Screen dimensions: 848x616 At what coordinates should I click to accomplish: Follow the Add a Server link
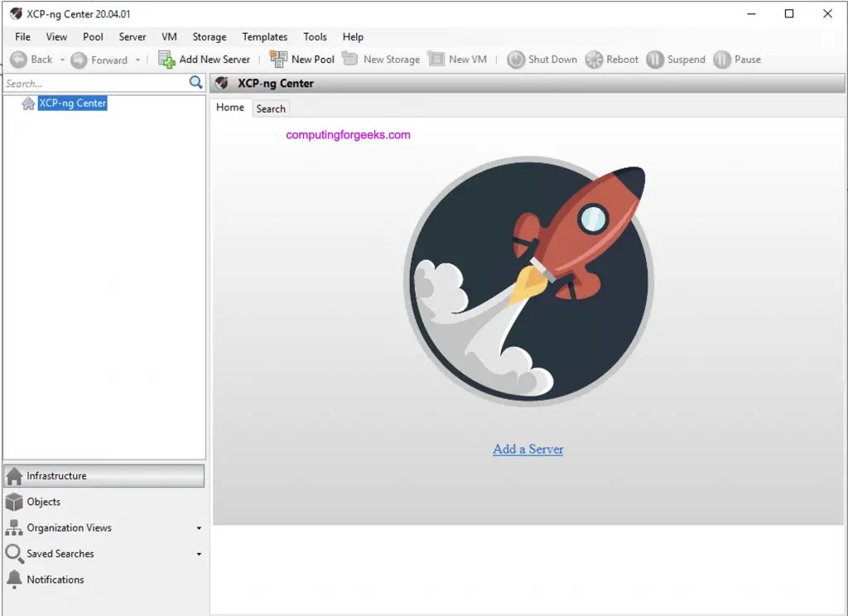tap(528, 450)
